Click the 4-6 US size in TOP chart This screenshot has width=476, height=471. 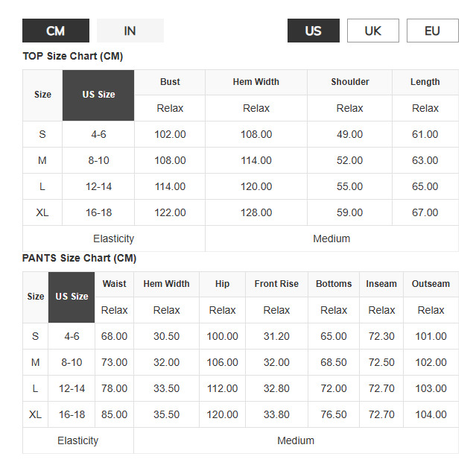coord(98,134)
